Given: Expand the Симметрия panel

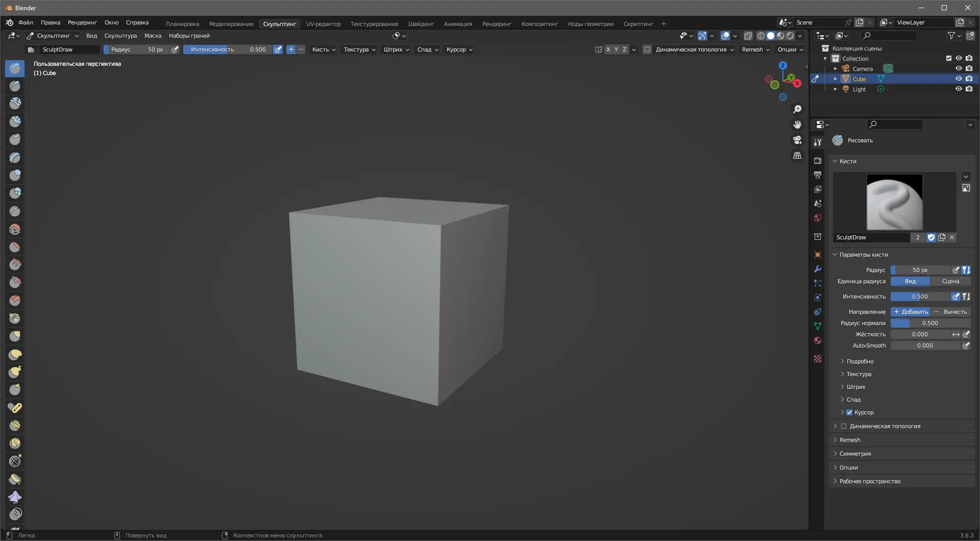Looking at the screenshot, I should pyautogui.click(x=855, y=454).
